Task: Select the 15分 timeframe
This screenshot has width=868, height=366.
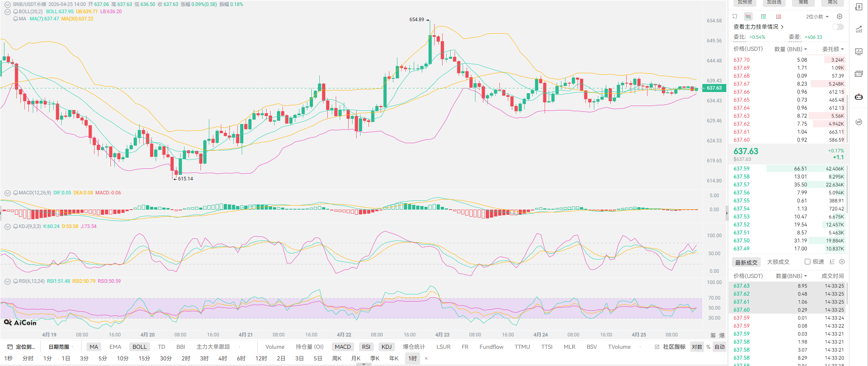Action: 144,358
